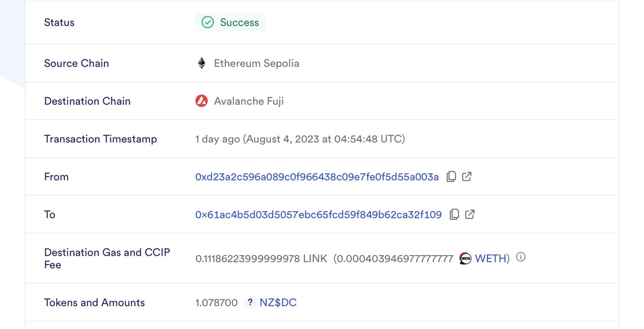Click the Avalanche Fuji chain logo
644x329 pixels.
201,101
